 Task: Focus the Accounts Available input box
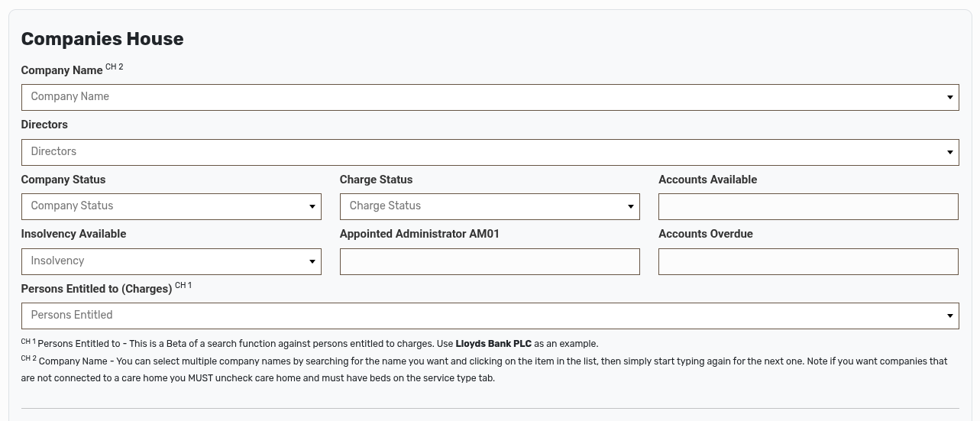point(808,206)
